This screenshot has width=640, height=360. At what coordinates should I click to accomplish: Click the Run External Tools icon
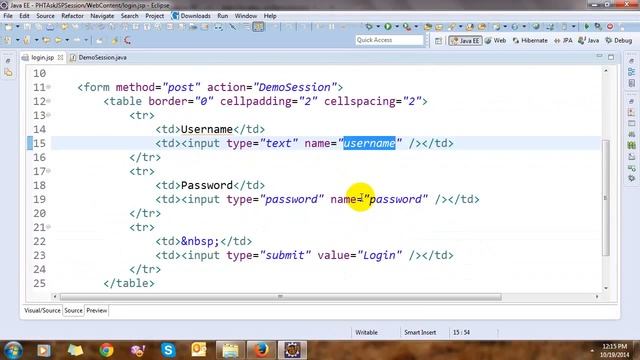point(407,27)
